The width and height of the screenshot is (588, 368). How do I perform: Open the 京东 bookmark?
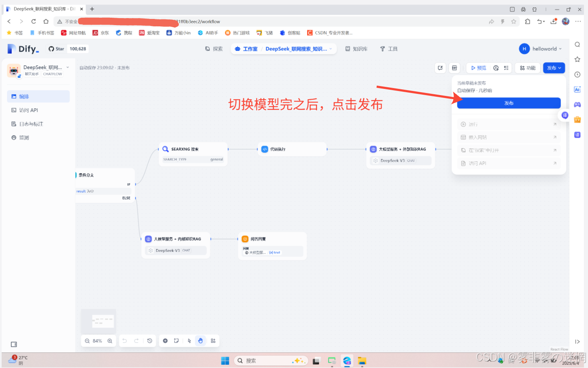(101, 33)
